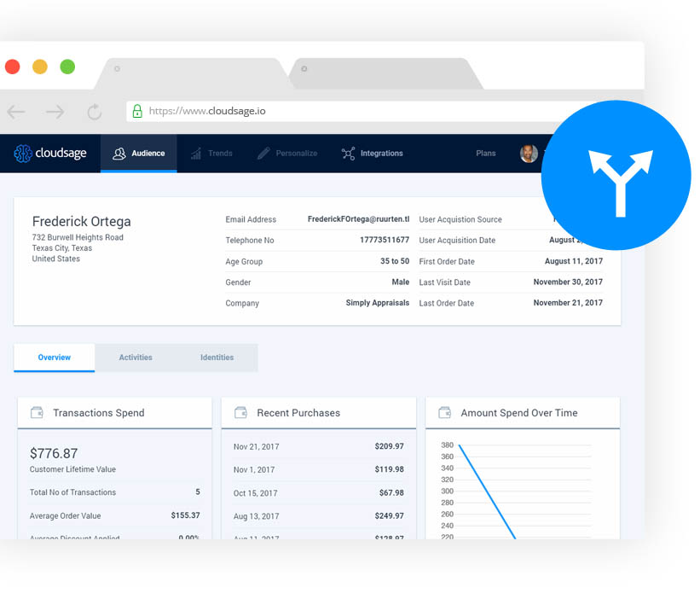
Task: Open the Plans link
Action: coord(485,154)
